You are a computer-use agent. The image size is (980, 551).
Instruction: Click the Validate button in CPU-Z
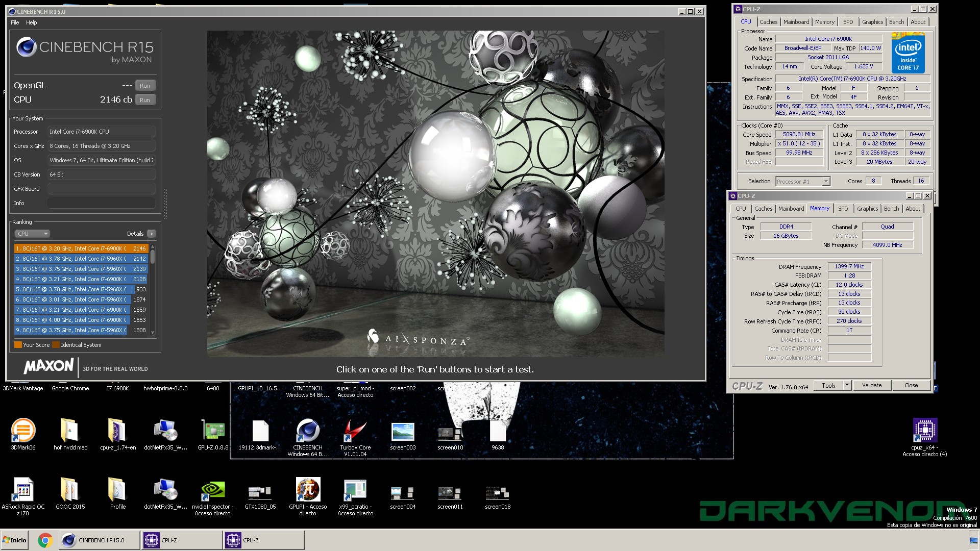(x=872, y=386)
